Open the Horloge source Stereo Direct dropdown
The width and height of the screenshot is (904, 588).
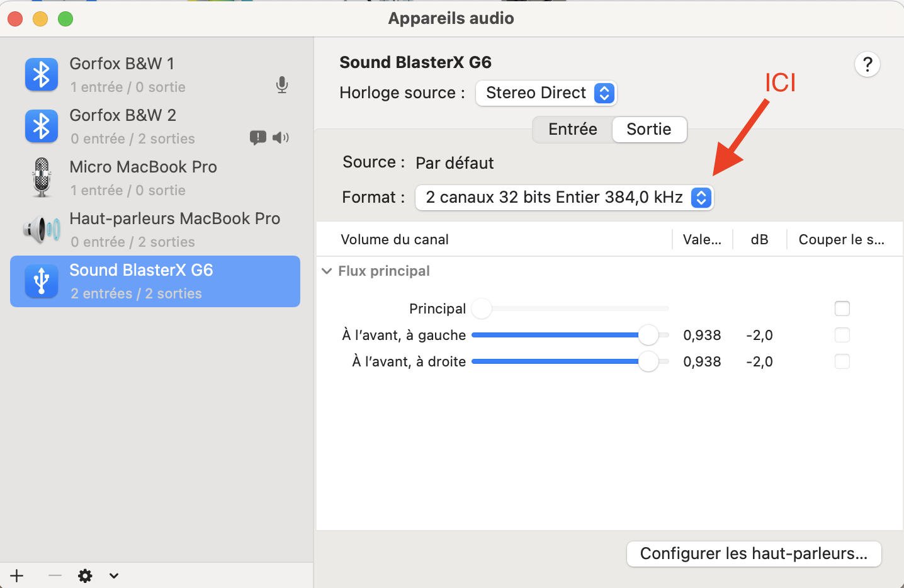pos(546,93)
